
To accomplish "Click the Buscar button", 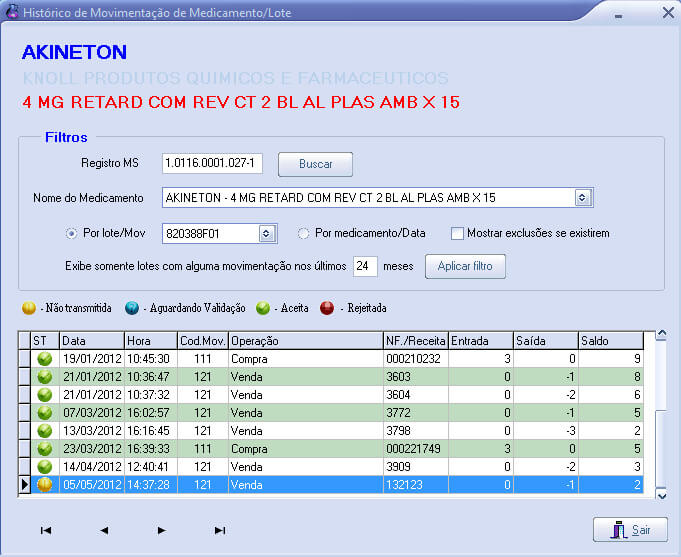I will tap(315, 164).
